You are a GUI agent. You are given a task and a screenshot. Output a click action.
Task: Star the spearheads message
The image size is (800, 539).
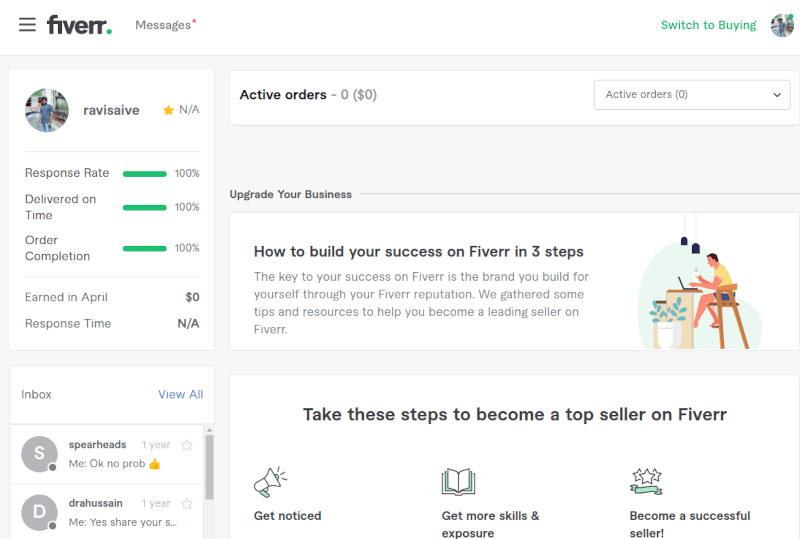[187, 445]
